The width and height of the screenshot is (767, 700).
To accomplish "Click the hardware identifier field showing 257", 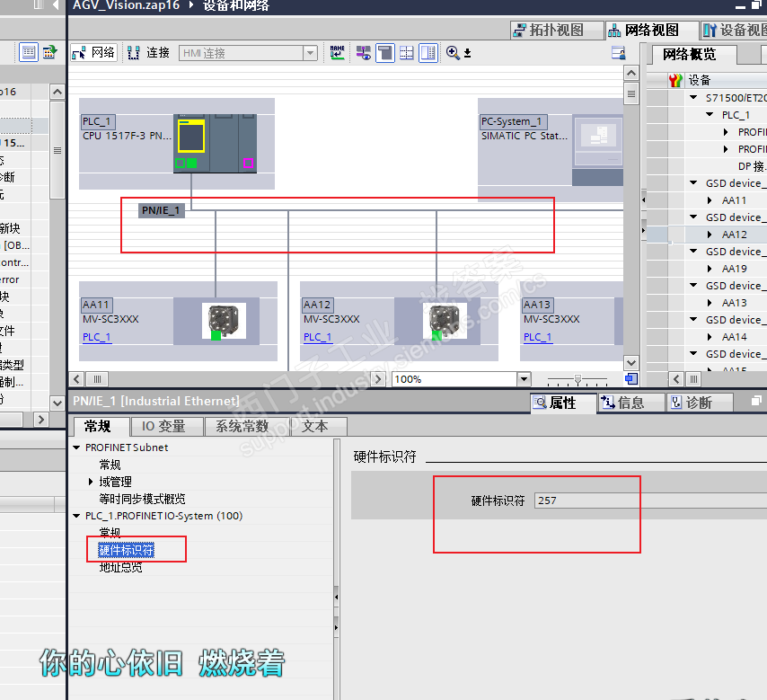I will (x=650, y=501).
